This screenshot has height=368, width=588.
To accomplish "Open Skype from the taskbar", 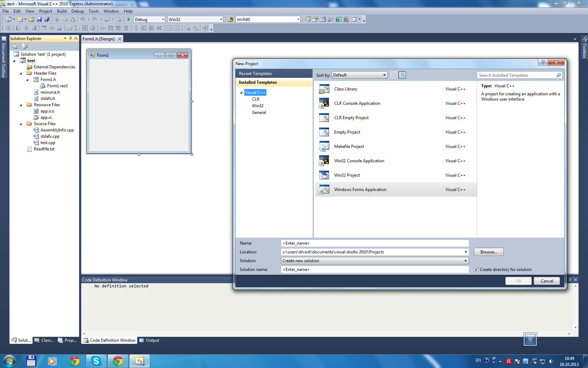I will tap(96, 361).
